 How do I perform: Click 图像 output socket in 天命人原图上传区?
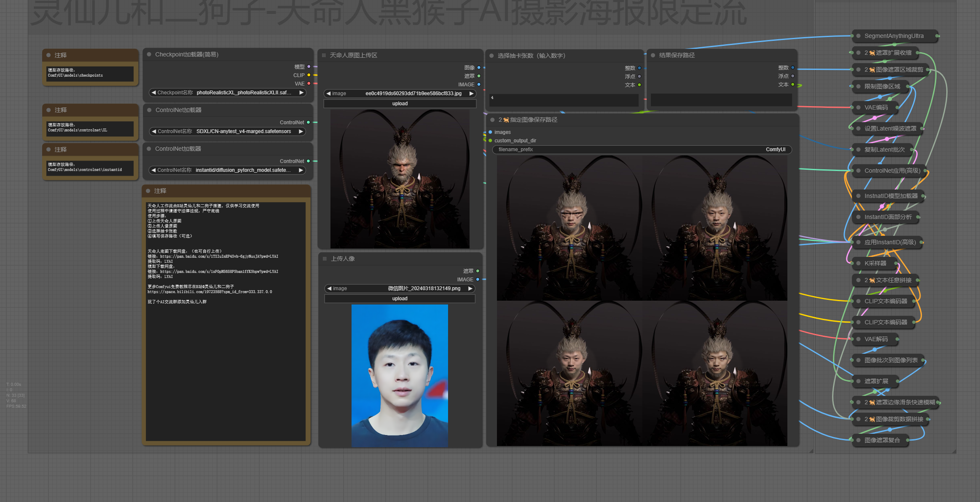coord(479,67)
